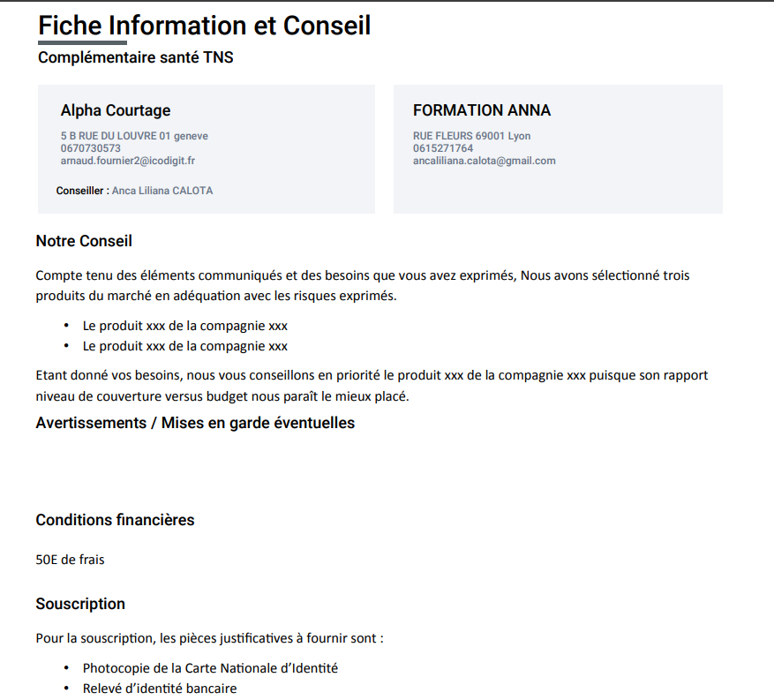This screenshot has height=700, width=774.
Task: Click the address '5 B RUE DU LOUVRE 01 geneve'
Action: coord(134,136)
